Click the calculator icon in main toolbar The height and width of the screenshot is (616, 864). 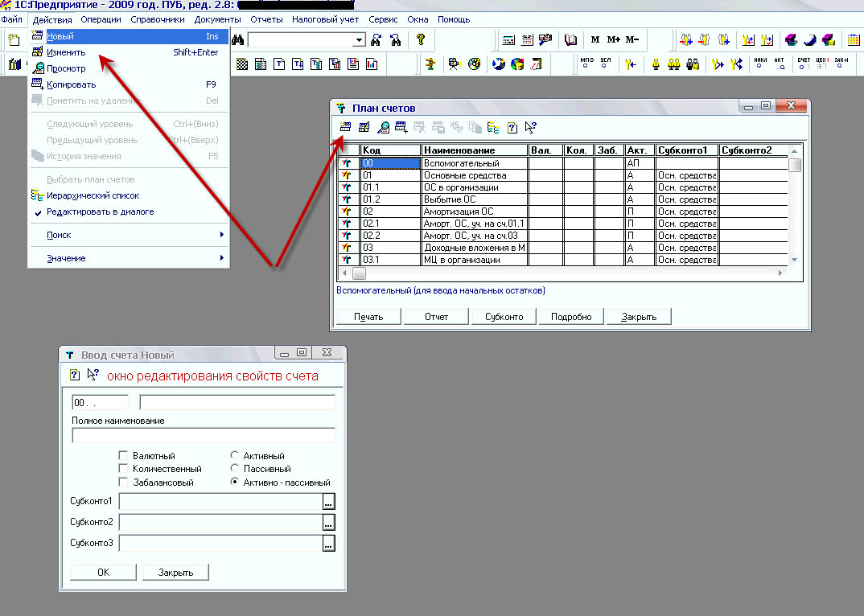click(508, 40)
